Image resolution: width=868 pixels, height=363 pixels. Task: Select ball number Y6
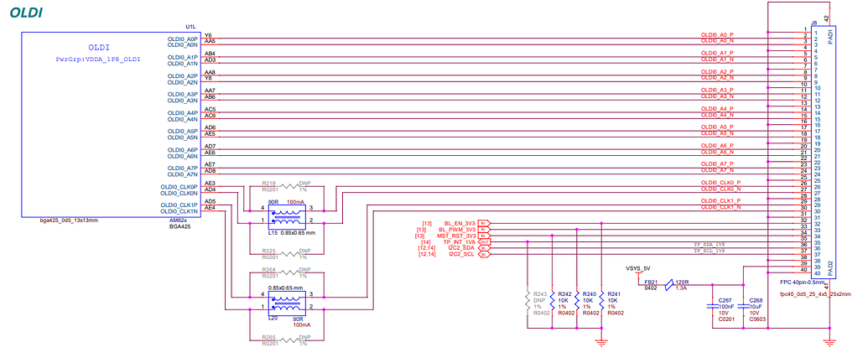pyautogui.click(x=208, y=35)
